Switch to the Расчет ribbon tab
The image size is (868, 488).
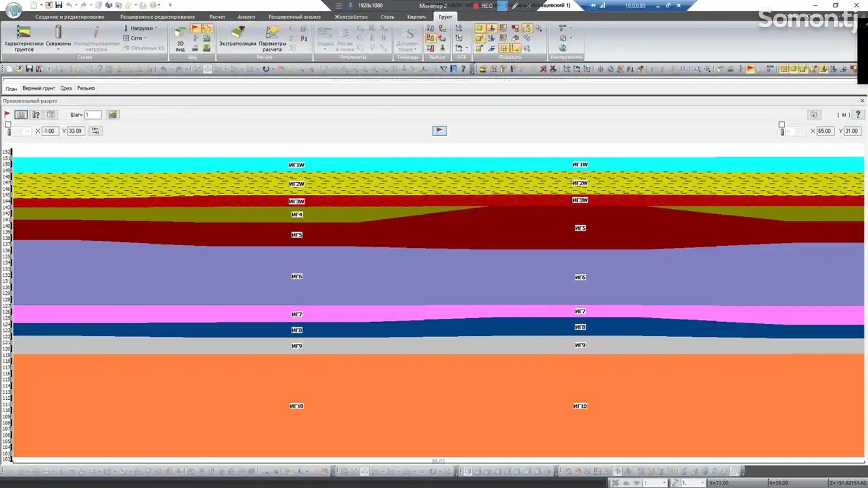coord(217,17)
